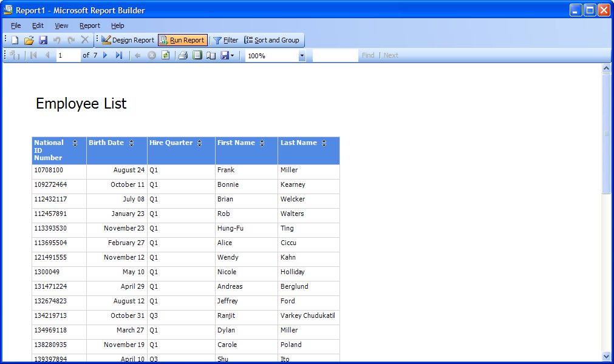Image resolution: width=614 pixels, height=364 pixels.
Task: Print the report
Action: tap(183, 56)
